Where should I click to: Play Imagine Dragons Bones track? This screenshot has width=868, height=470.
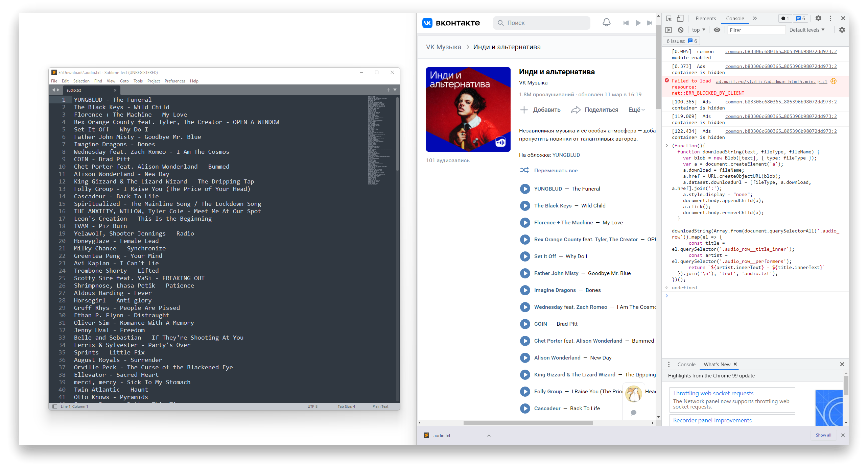[525, 290]
